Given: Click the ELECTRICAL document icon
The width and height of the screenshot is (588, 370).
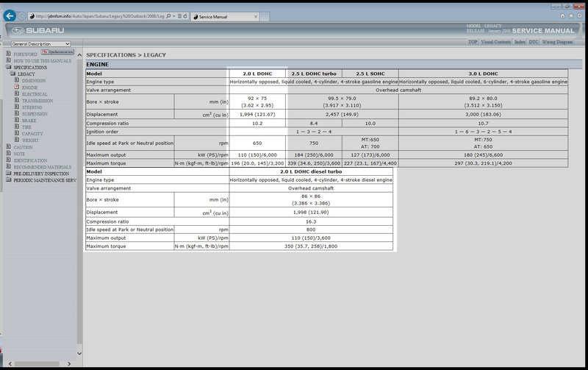Looking at the screenshot, I should [x=17, y=93].
